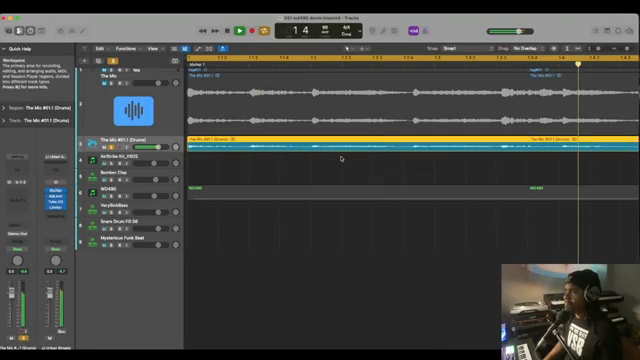Screen dimensions: 640x360
Task: Adjust The Mic #01.1 (Drums) volume slider
Action: [x=151, y=147]
